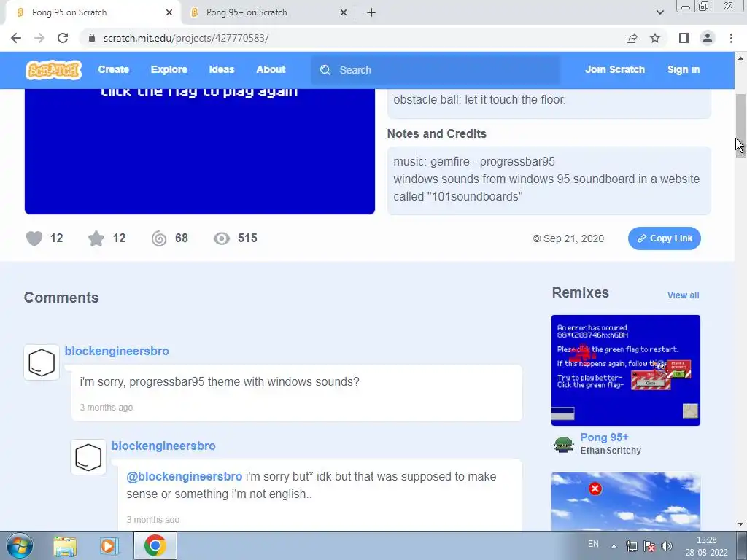Favorite the project with the star icon
The width and height of the screenshot is (747, 560).
coord(96,238)
